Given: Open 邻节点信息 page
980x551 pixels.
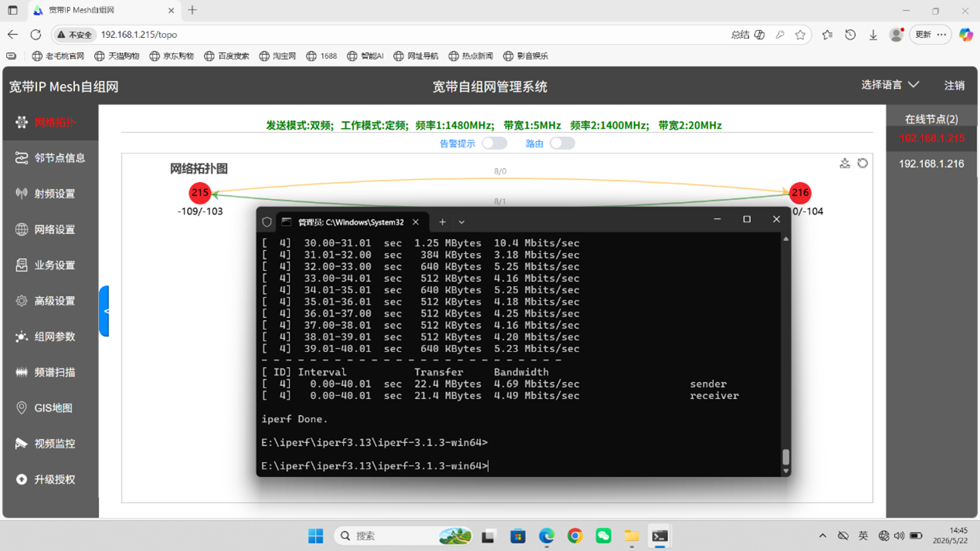Looking at the screenshot, I should (x=50, y=157).
